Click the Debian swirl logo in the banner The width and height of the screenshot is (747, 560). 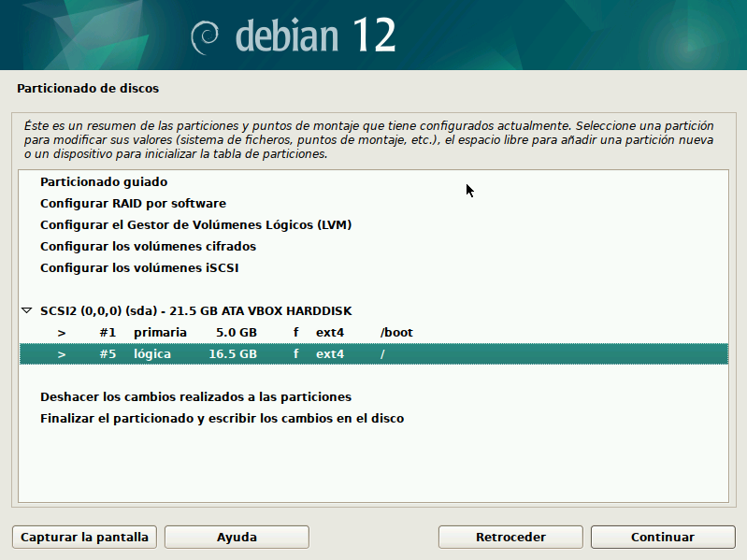tap(206, 36)
